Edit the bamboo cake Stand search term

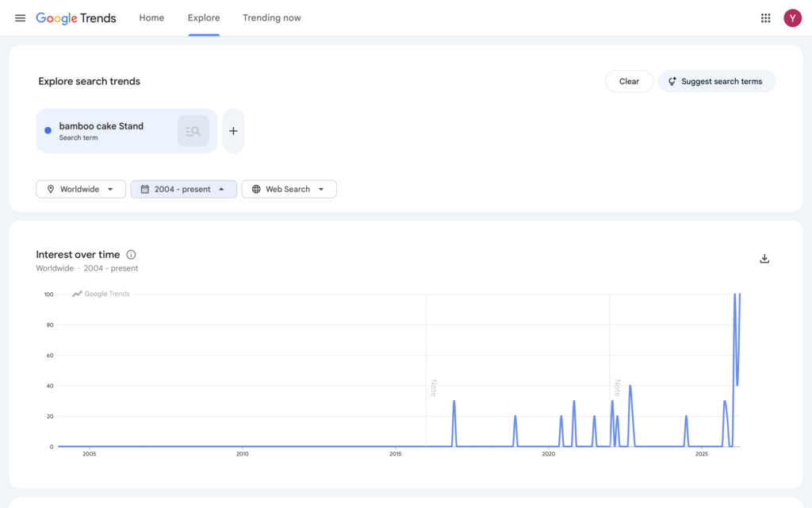(101, 126)
